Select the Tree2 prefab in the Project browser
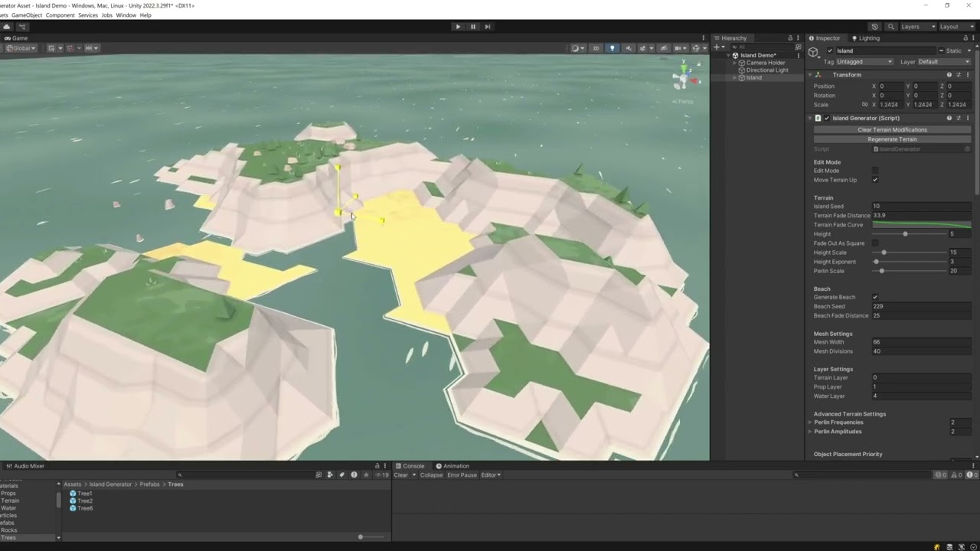Image resolution: width=980 pixels, height=551 pixels. pyautogui.click(x=83, y=500)
